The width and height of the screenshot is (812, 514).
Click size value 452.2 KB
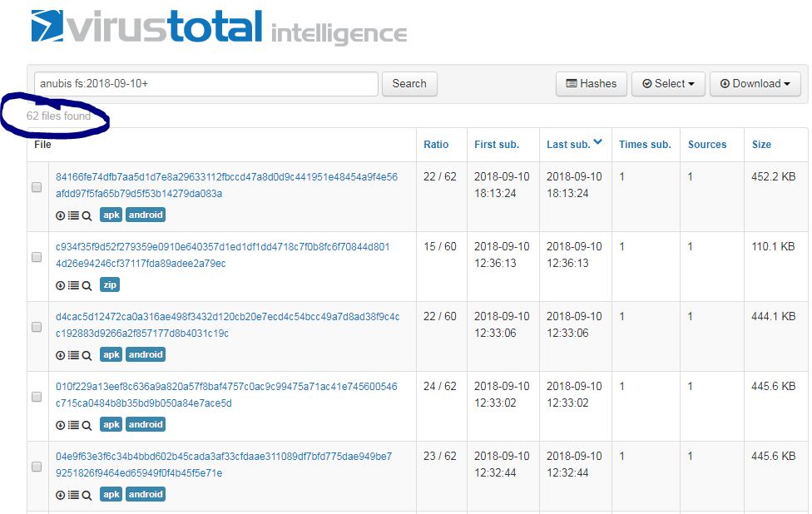click(x=773, y=176)
